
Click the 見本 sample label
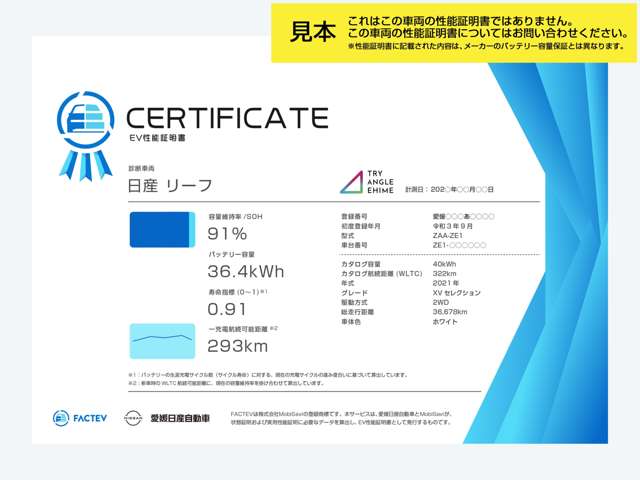click(312, 32)
